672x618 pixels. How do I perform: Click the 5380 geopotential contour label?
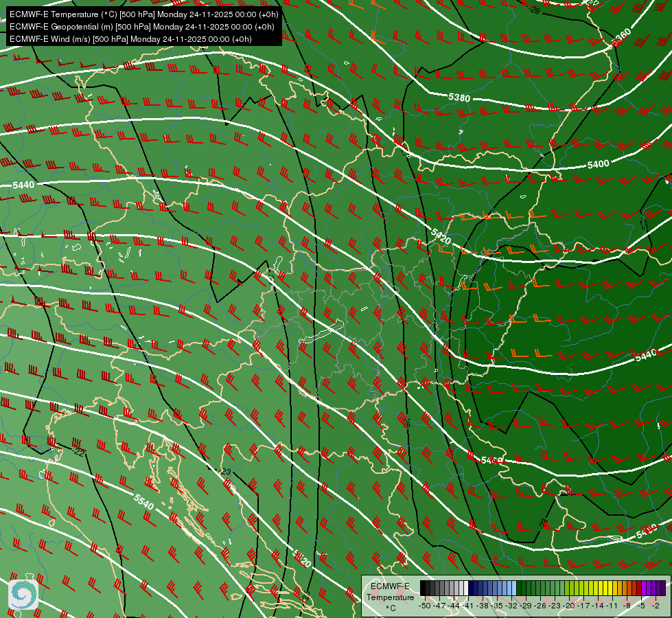459,98
